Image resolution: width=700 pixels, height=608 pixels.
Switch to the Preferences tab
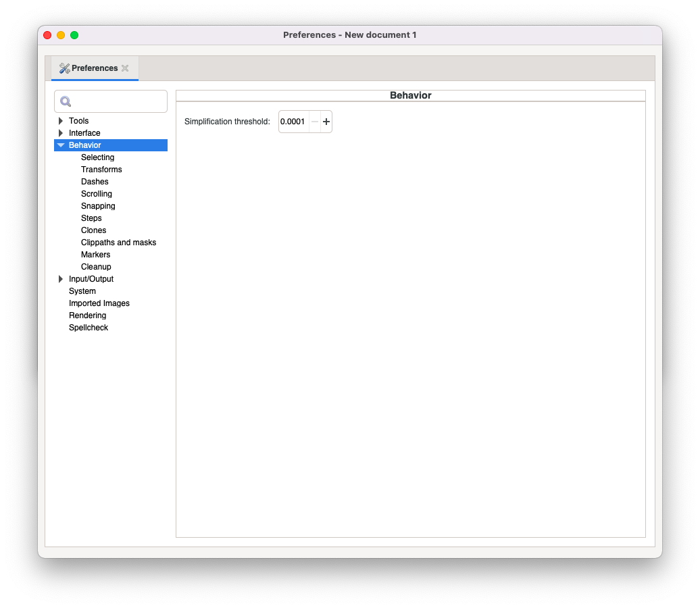coord(95,68)
